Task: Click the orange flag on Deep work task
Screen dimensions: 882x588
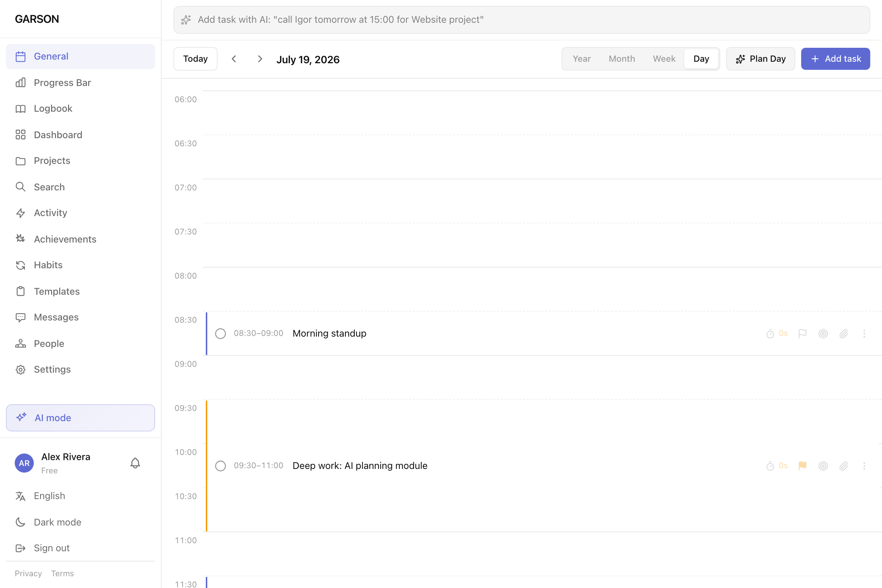Action: [803, 466]
